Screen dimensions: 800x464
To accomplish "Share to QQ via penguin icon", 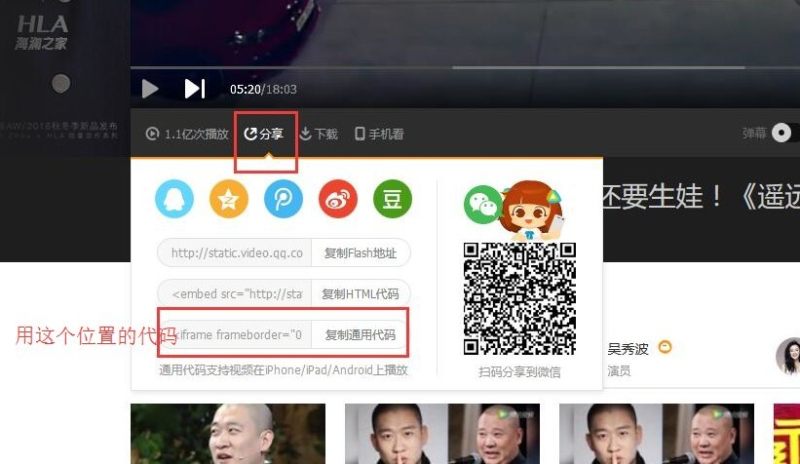I will [174, 199].
